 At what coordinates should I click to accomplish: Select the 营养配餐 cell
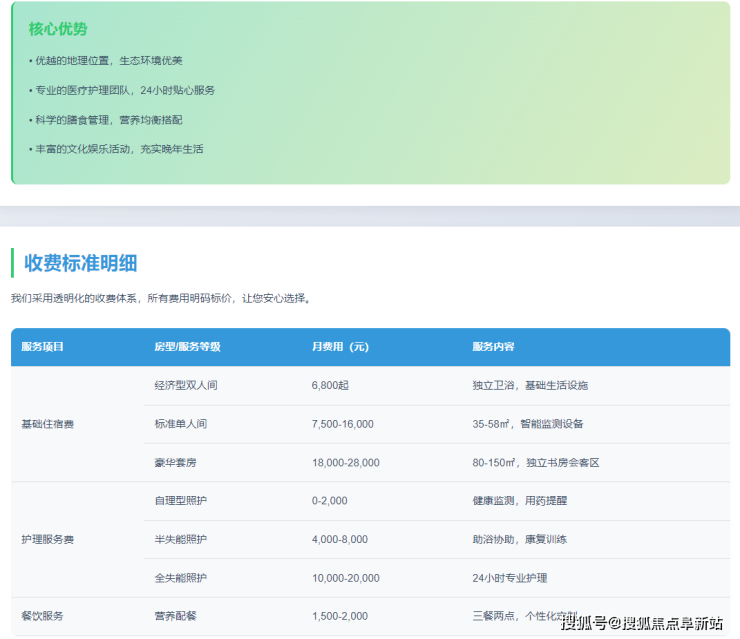(x=175, y=616)
